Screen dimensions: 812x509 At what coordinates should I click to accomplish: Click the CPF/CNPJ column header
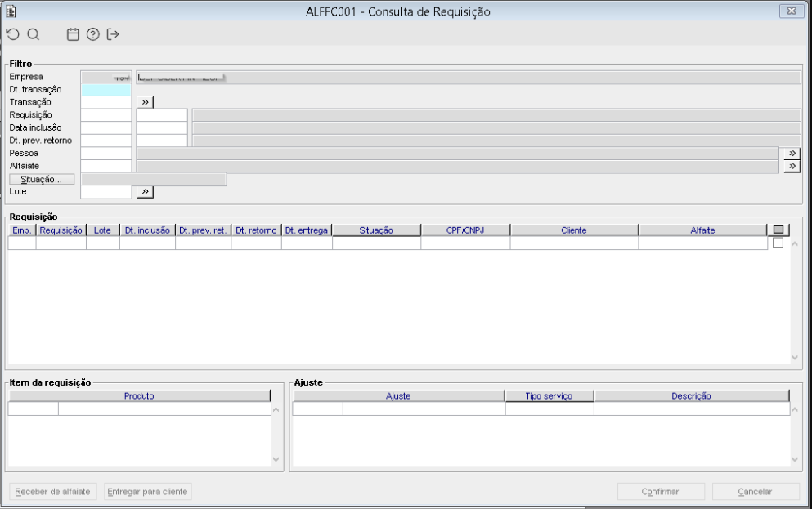tap(465, 230)
